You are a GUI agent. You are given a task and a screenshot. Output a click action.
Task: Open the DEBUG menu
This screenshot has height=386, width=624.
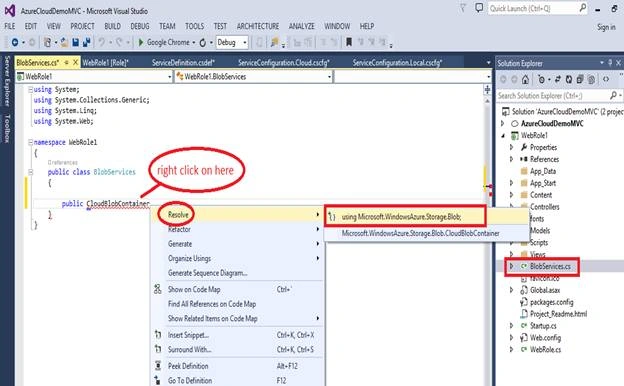(140, 26)
